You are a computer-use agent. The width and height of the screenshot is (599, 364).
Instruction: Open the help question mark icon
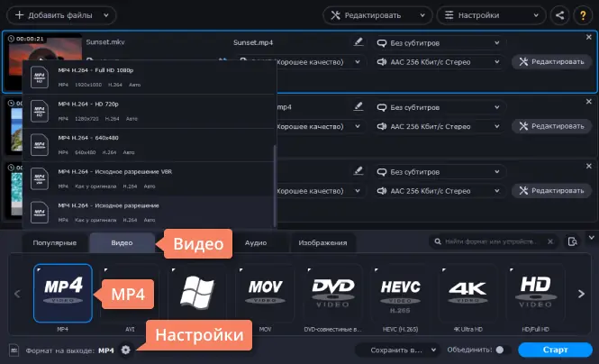(583, 15)
